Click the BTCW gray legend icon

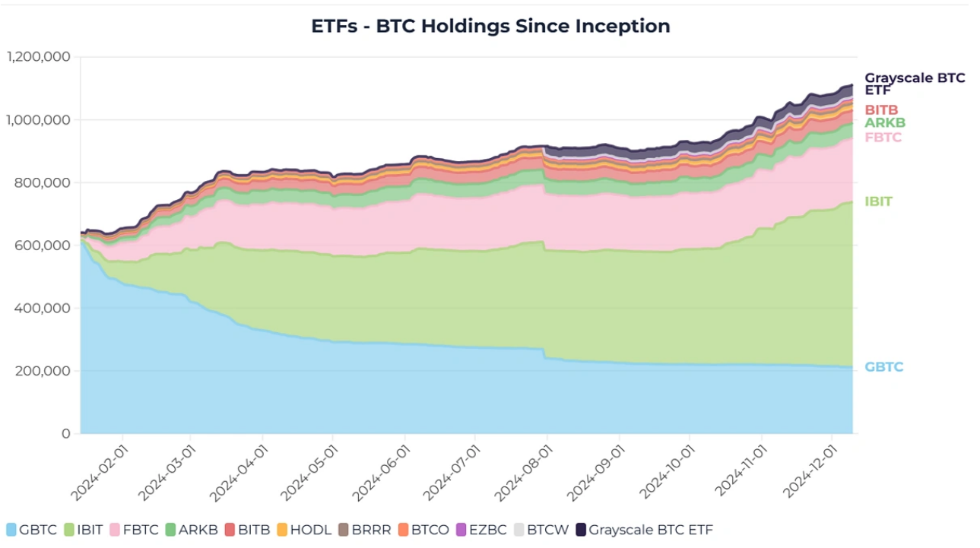(519, 530)
